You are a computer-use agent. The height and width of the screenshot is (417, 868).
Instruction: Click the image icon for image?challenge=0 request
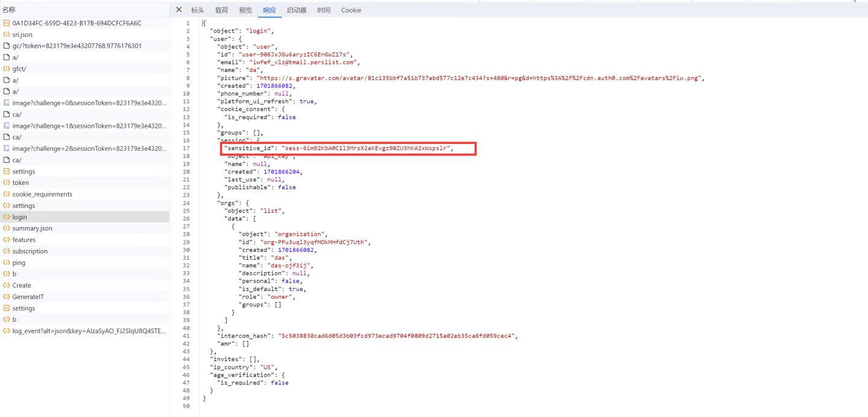point(7,103)
